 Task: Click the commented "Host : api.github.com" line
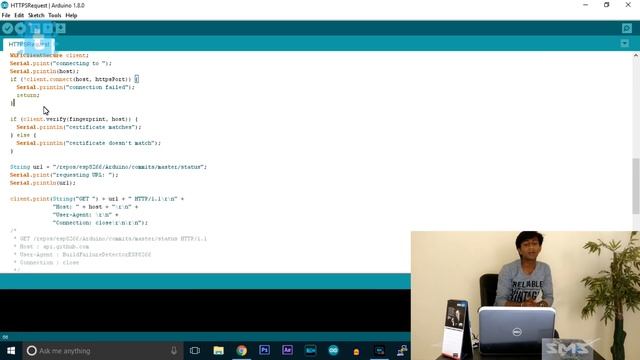51,247
